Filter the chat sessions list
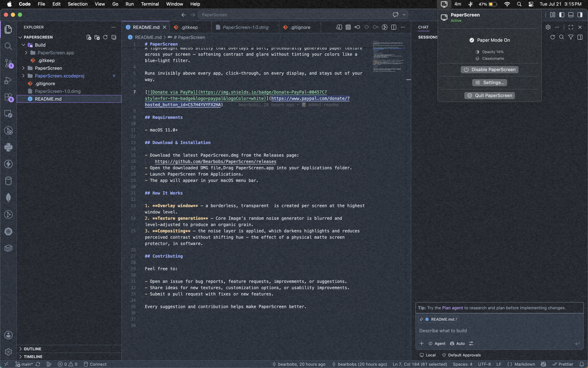 click(571, 37)
